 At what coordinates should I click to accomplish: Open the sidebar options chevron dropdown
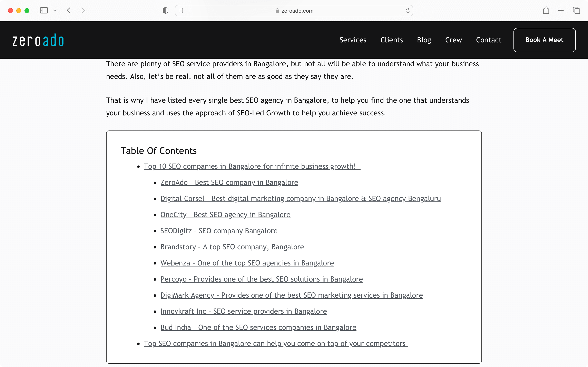click(x=55, y=10)
